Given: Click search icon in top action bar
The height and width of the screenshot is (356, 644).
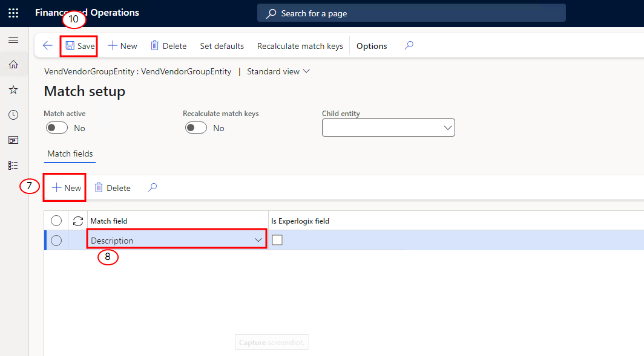Looking at the screenshot, I should (x=409, y=45).
